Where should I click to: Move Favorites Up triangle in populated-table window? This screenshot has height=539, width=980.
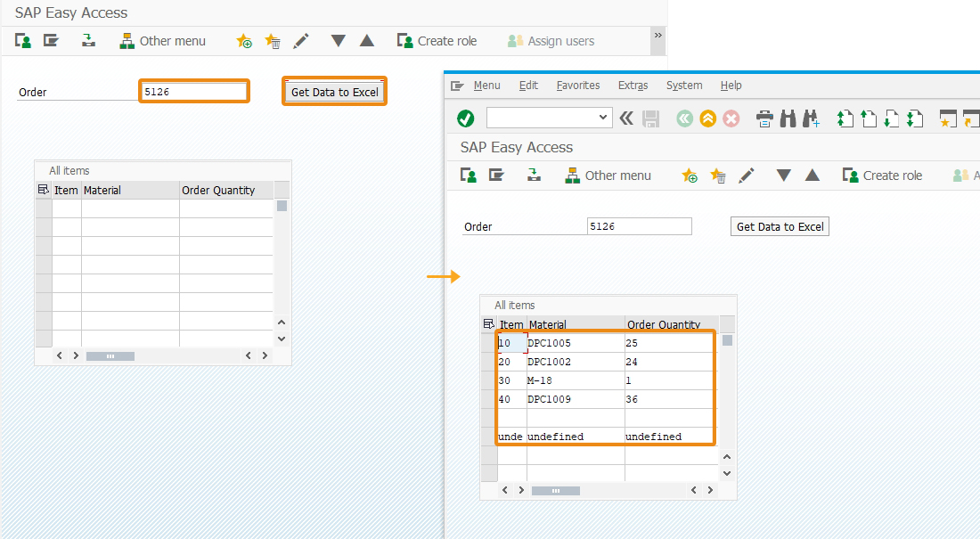(813, 176)
